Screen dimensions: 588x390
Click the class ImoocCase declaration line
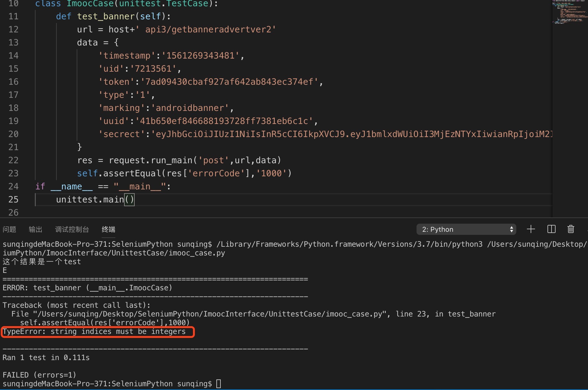pos(127,3)
